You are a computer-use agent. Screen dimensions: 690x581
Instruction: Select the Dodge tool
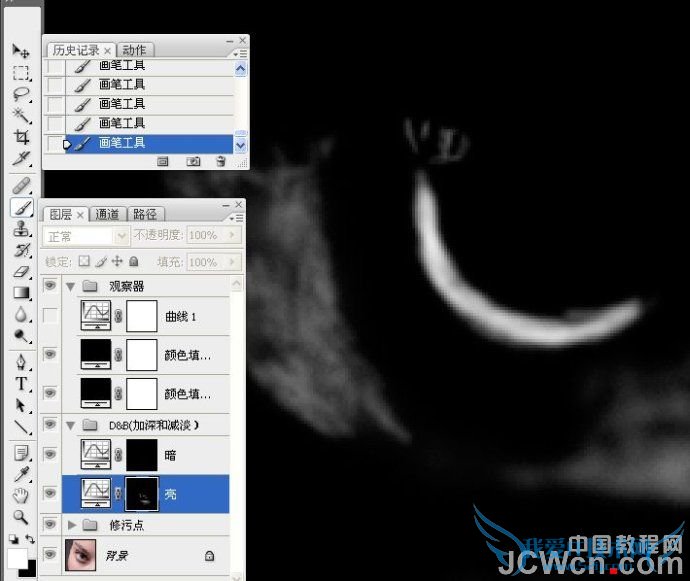click(x=21, y=336)
